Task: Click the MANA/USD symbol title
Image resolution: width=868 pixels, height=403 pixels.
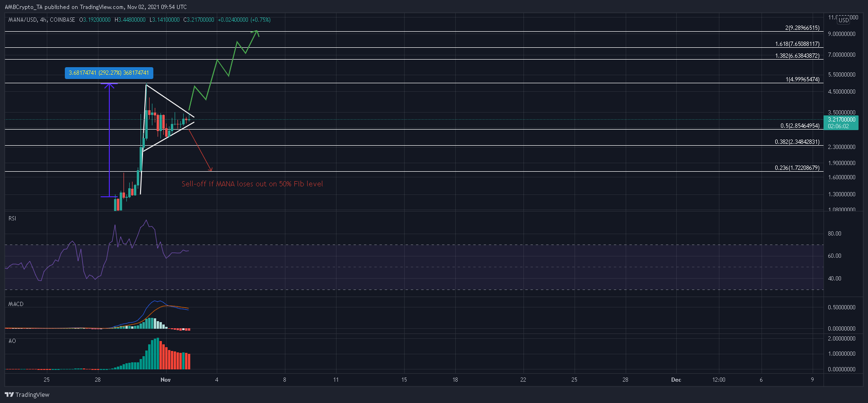Action: click(x=23, y=20)
